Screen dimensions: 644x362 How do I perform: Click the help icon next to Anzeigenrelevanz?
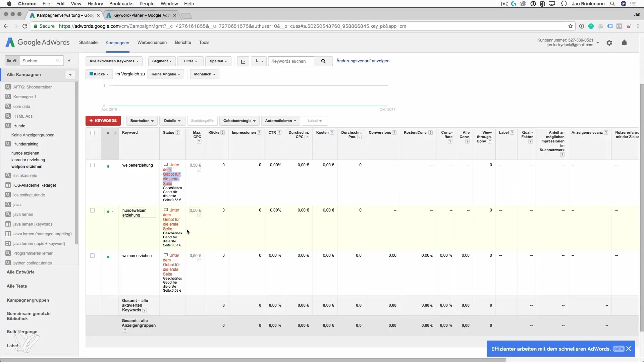(606, 132)
